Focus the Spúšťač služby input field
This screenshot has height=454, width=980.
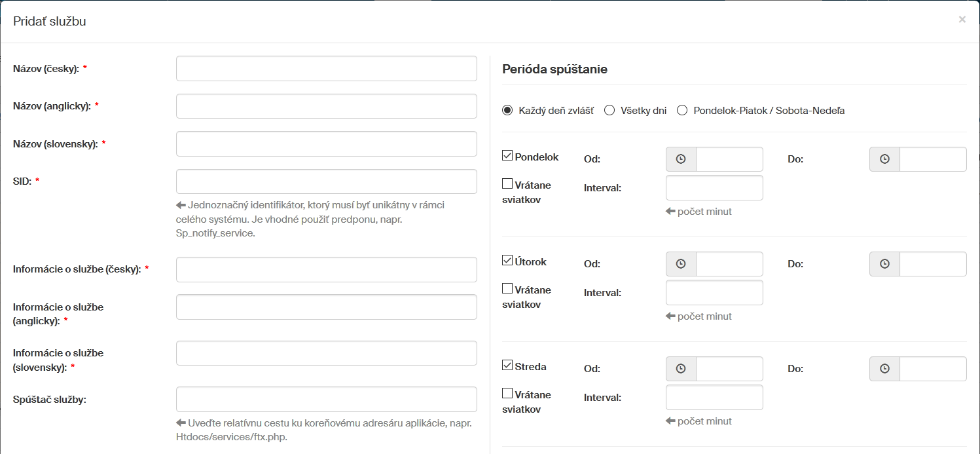tap(326, 399)
